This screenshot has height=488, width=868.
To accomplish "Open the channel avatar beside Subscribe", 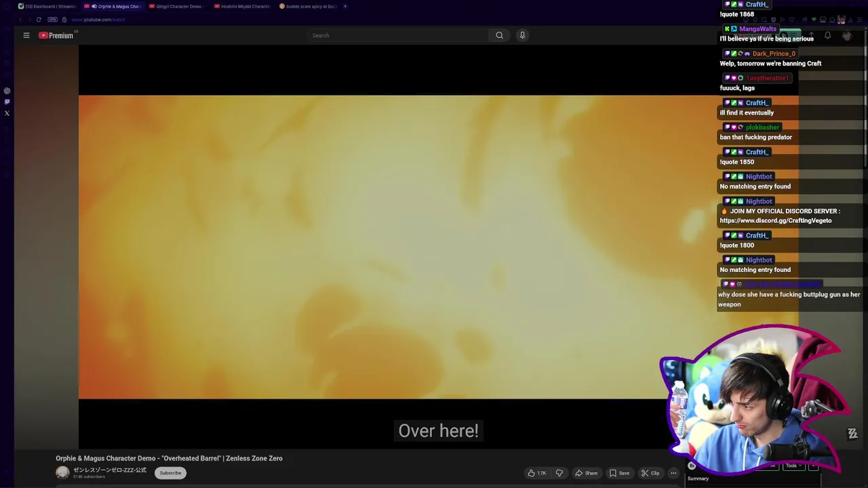I will tap(62, 472).
